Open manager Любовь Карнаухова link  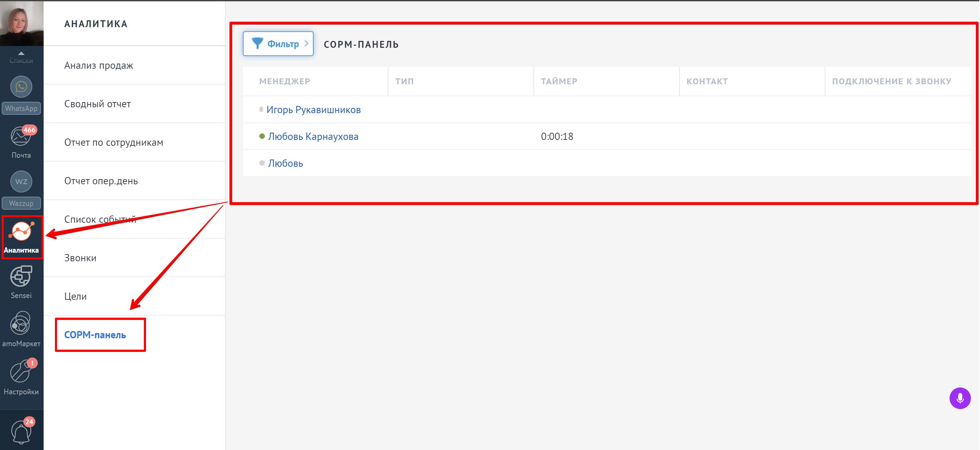313,136
